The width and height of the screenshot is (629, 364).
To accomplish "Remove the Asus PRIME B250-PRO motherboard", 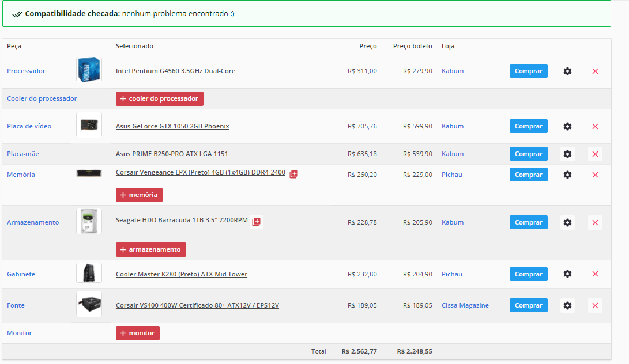I will [595, 154].
